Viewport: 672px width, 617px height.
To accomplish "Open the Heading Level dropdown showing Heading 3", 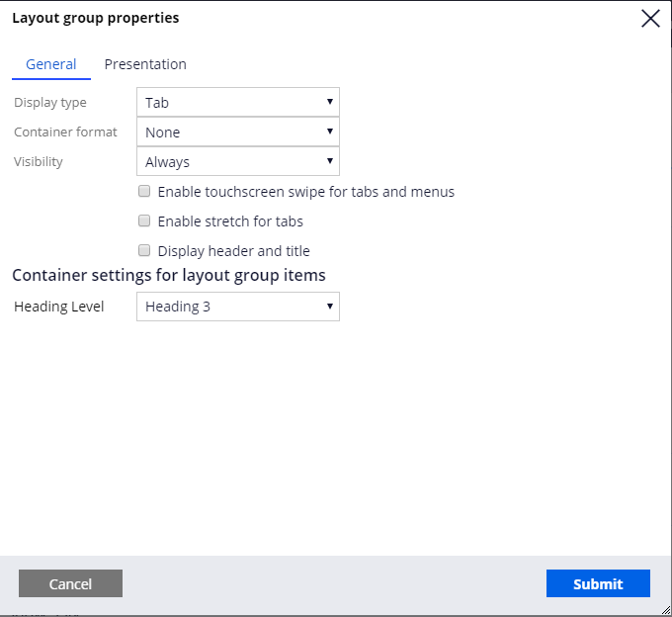I will coord(238,307).
